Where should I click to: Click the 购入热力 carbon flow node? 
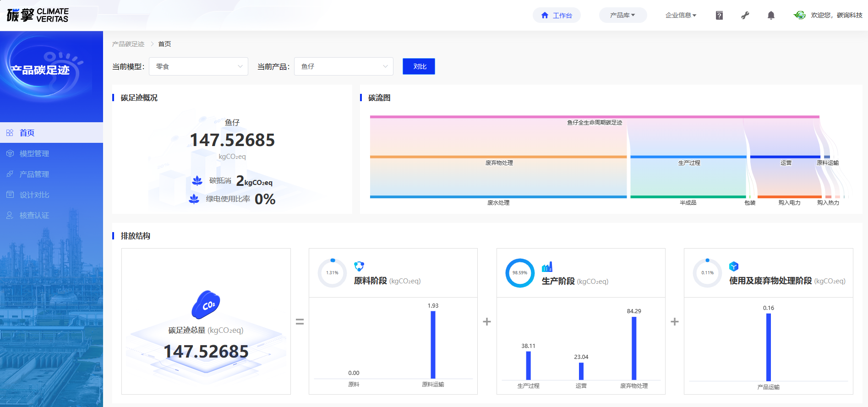click(x=828, y=197)
